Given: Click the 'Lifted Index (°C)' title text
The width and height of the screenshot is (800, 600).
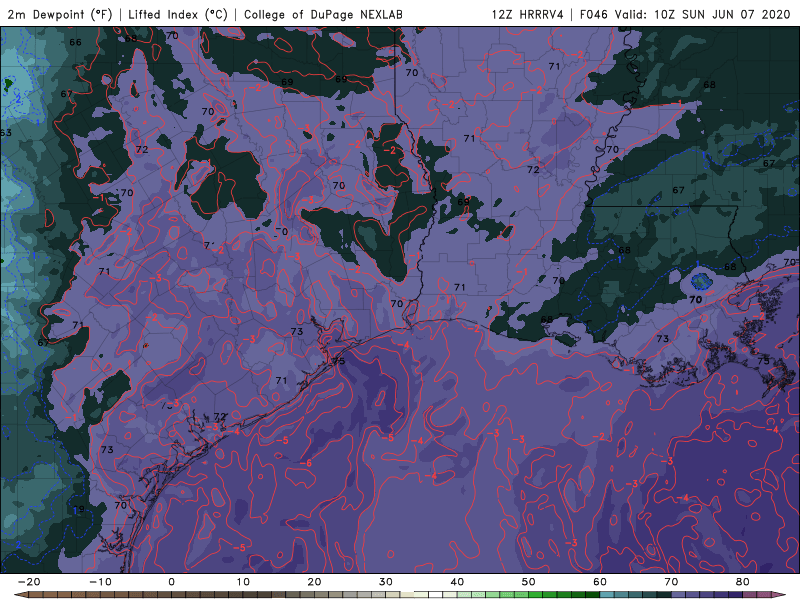Looking at the screenshot, I should (x=178, y=14).
